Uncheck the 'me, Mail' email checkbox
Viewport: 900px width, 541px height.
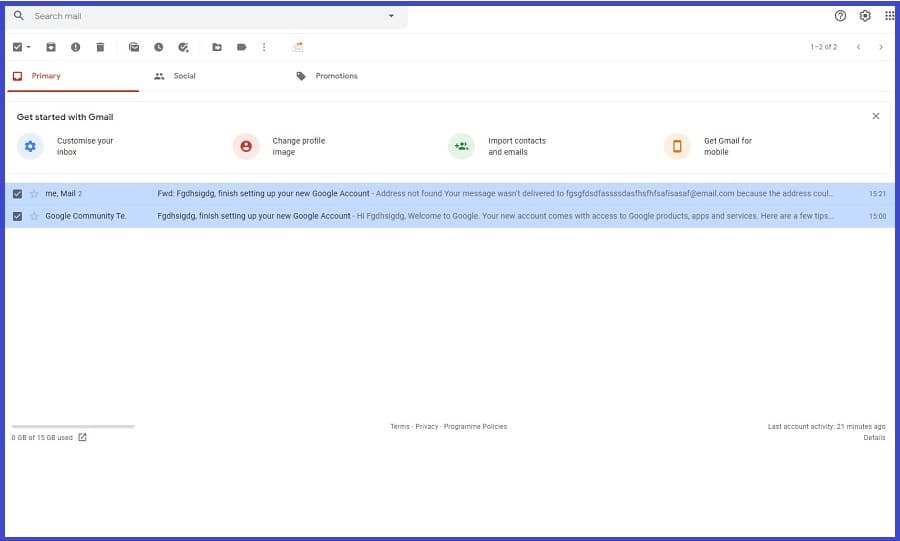(x=17, y=194)
